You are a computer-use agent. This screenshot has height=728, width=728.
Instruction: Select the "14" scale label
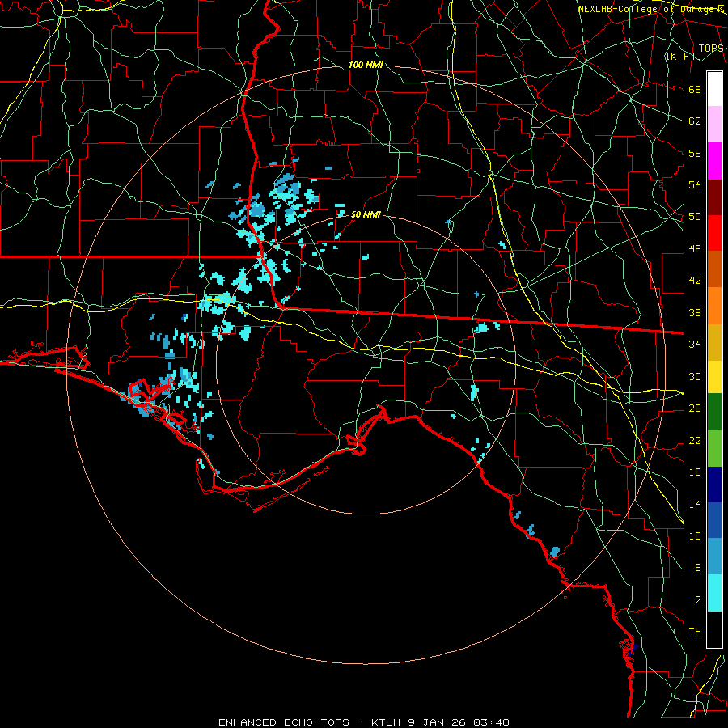click(x=695, y=504)
